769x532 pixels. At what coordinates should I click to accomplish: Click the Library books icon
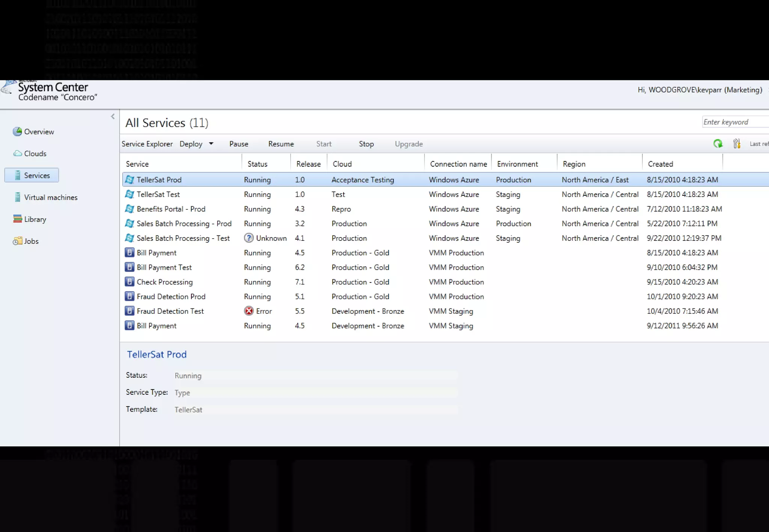[18, 219]
